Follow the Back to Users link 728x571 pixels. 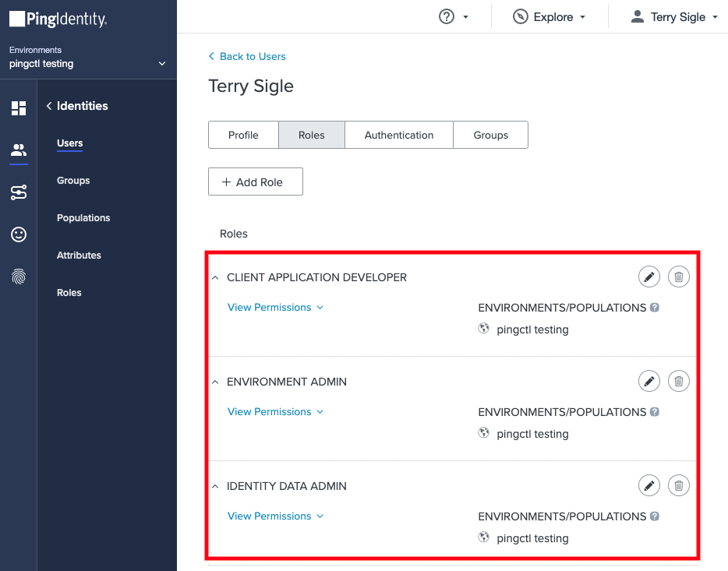(247, 56)
